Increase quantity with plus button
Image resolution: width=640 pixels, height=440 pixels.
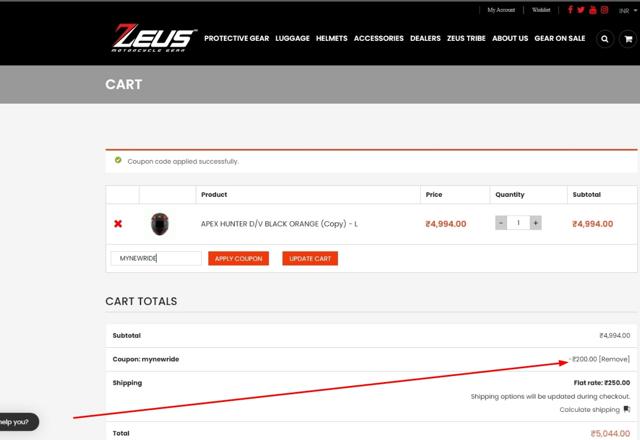(x=536, y=223)
